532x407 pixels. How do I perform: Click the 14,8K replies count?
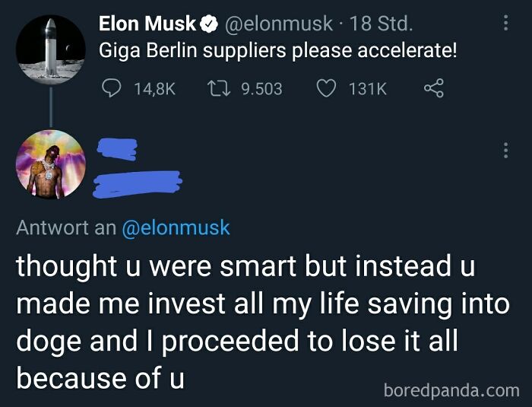point(154,89)
